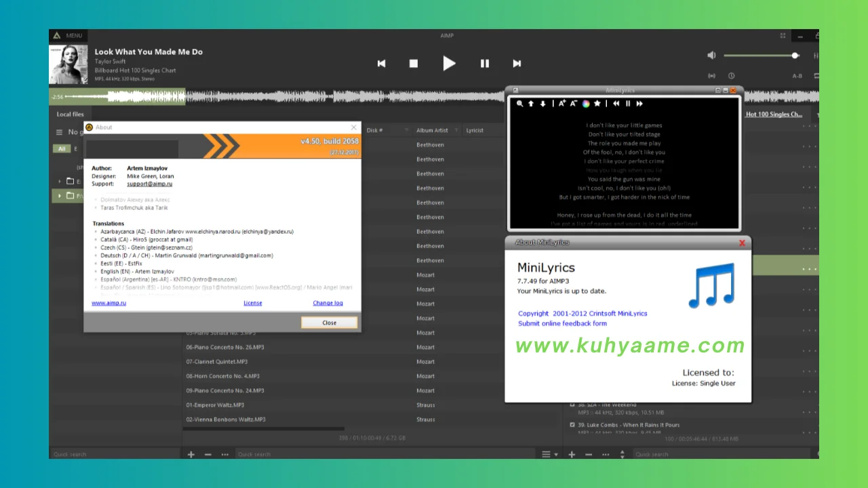Image resolution: width=868 pixels, height=488 pixels.
Task: Stop playback with the square stop button
Action: point(414,64)
